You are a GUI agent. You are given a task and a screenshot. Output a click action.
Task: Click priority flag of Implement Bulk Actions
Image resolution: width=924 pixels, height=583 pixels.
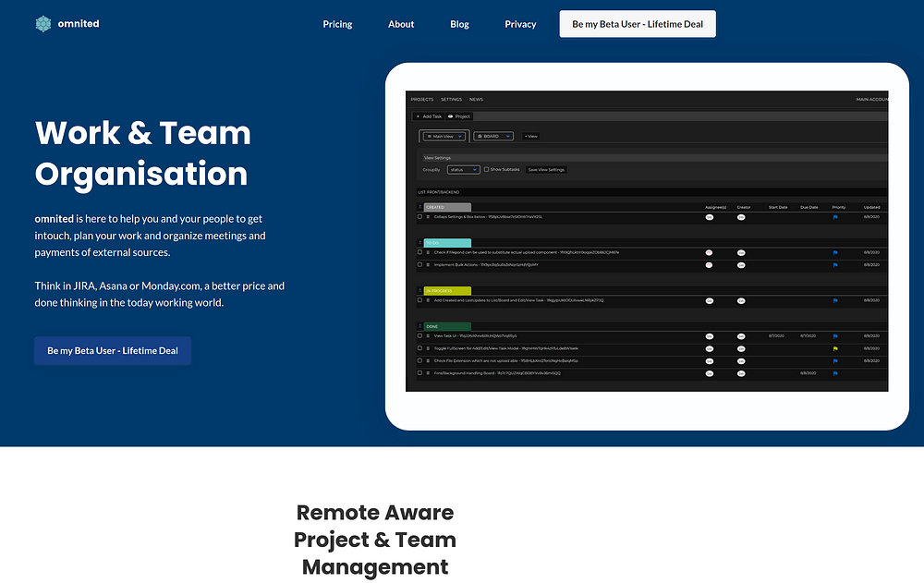click(835, 265)
